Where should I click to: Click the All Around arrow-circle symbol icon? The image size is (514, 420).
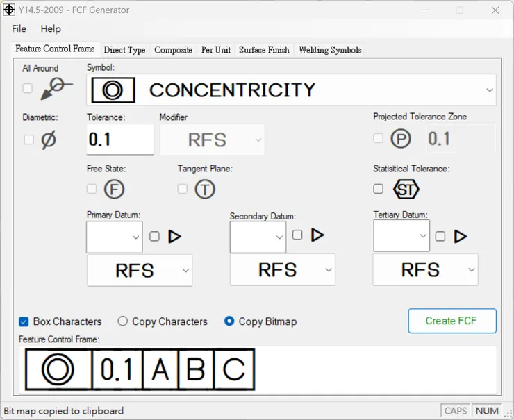56,88
